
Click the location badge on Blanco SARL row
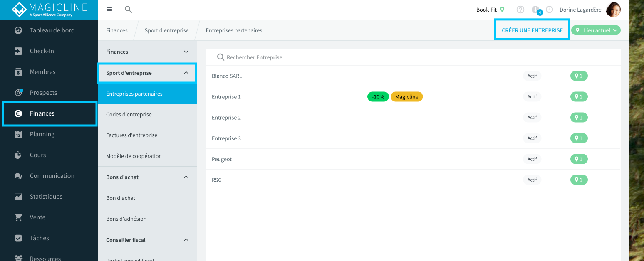click(579, 76)
